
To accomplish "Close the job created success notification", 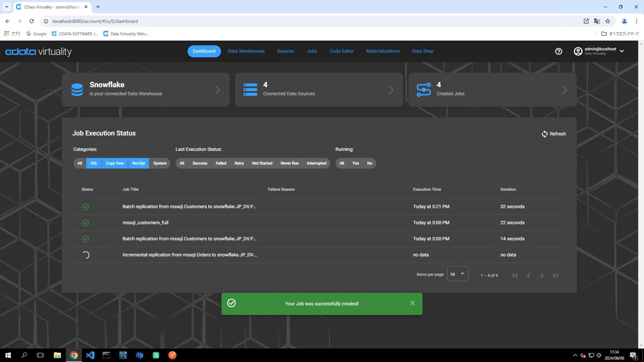I will tap(412, 303).
